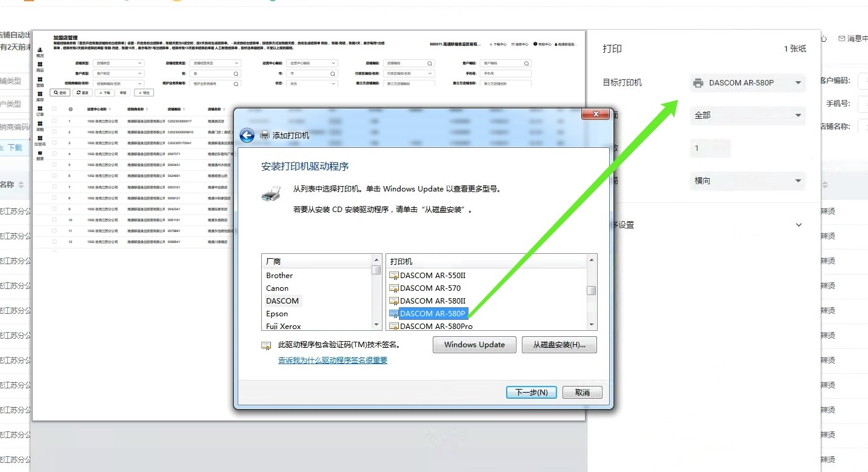Click the 下载 link in the background page
868x472 pixels.
tap(14, 147)
